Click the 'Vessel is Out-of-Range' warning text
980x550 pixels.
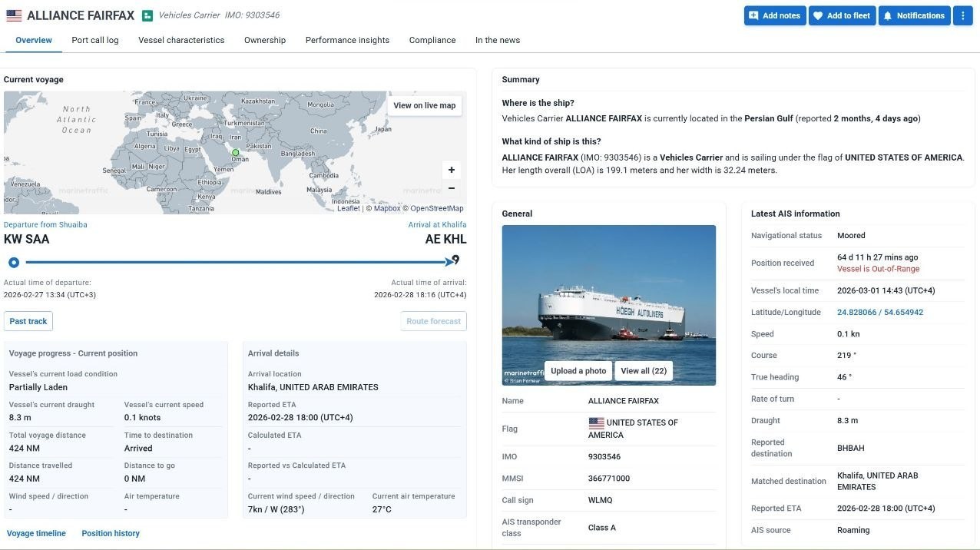[x=878, y=269]
